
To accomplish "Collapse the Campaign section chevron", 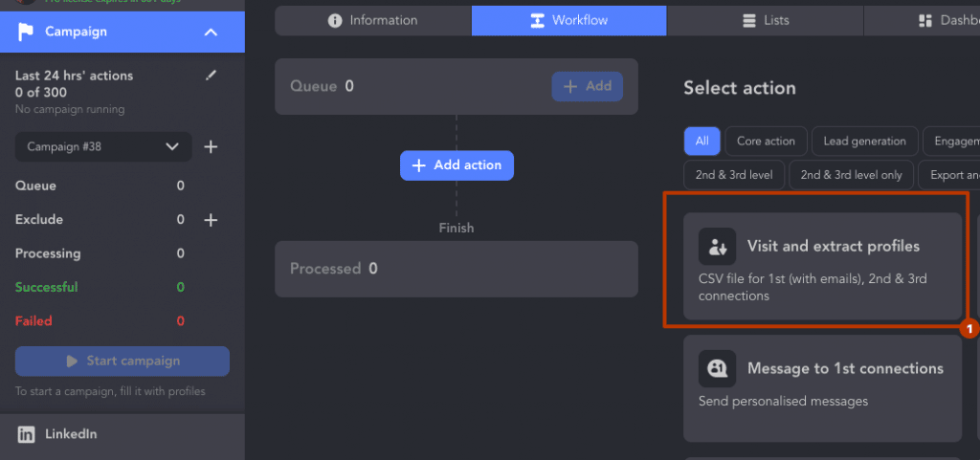I will click(212, 32).
